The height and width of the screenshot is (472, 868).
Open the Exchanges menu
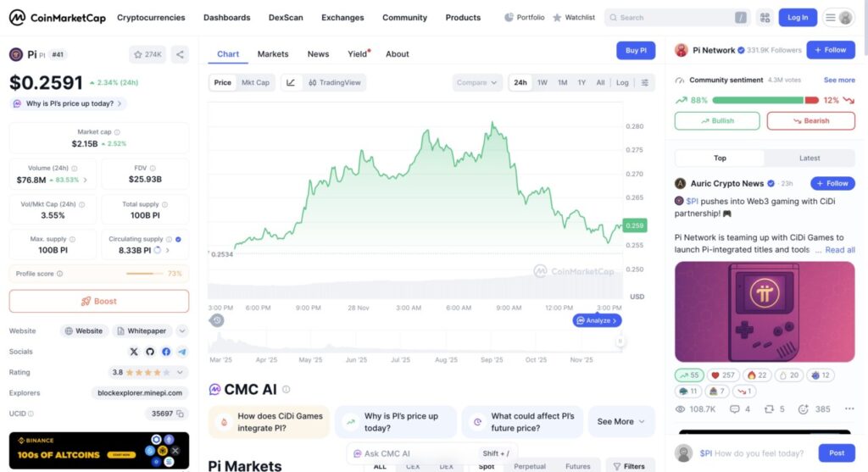click(342, 18)
